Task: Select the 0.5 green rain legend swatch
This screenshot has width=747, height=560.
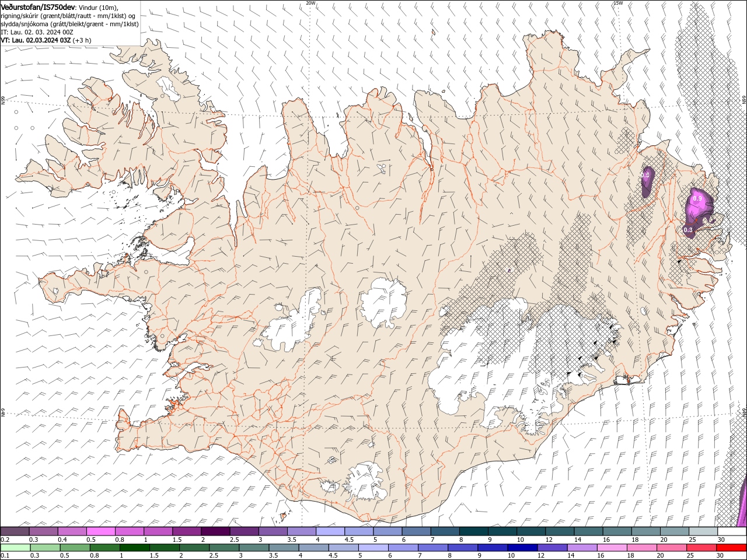Action: pos(75,548)
